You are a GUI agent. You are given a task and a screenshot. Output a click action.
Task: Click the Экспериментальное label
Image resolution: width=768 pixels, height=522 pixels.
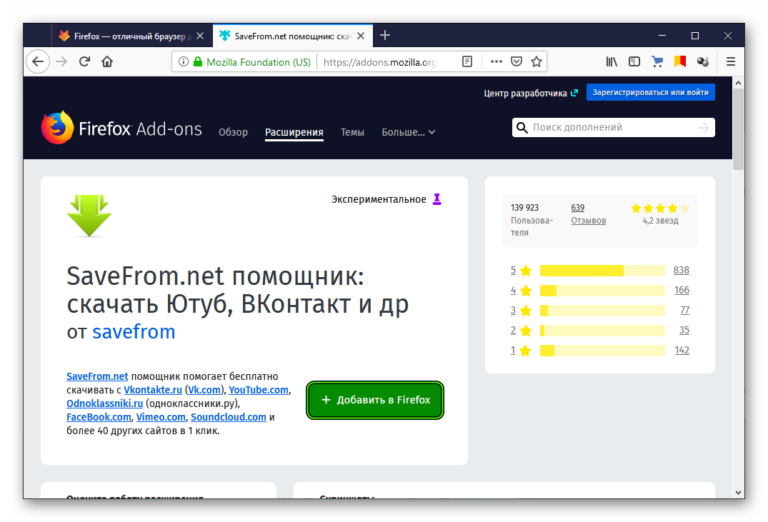379,199
